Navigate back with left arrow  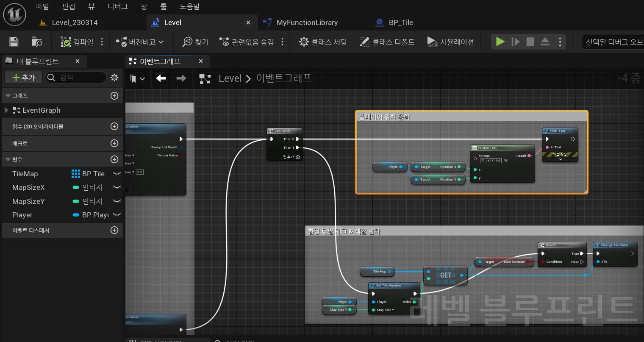[161, 78]
